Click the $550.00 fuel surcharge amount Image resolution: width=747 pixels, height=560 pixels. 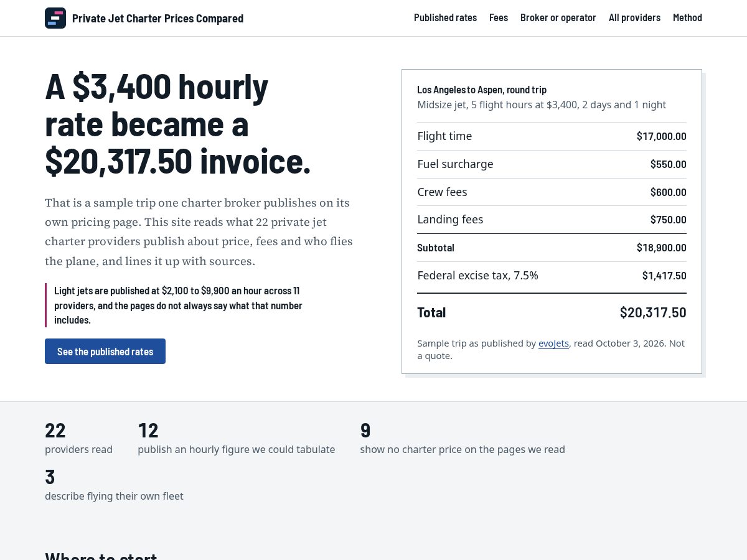coord(668,164)
